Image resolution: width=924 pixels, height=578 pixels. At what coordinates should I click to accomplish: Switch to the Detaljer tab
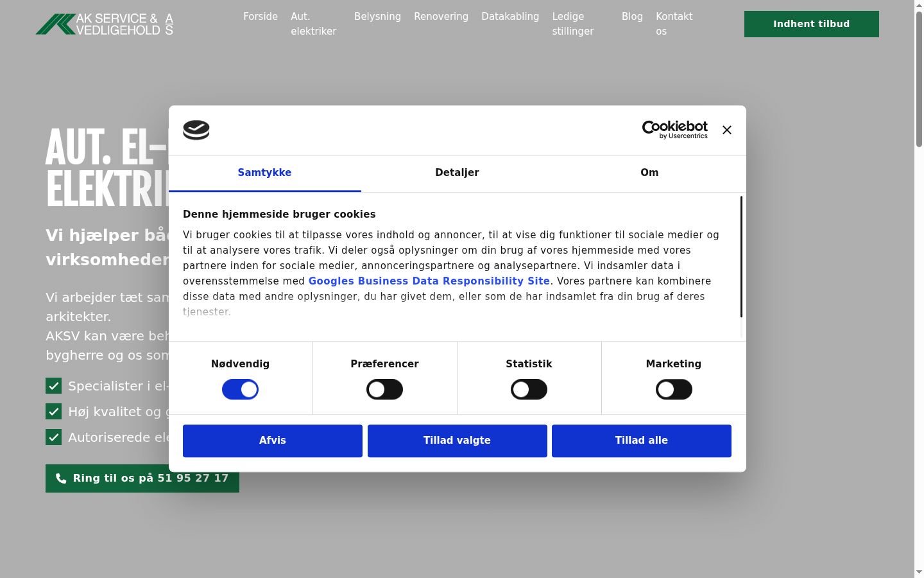(x=458, y=173)
